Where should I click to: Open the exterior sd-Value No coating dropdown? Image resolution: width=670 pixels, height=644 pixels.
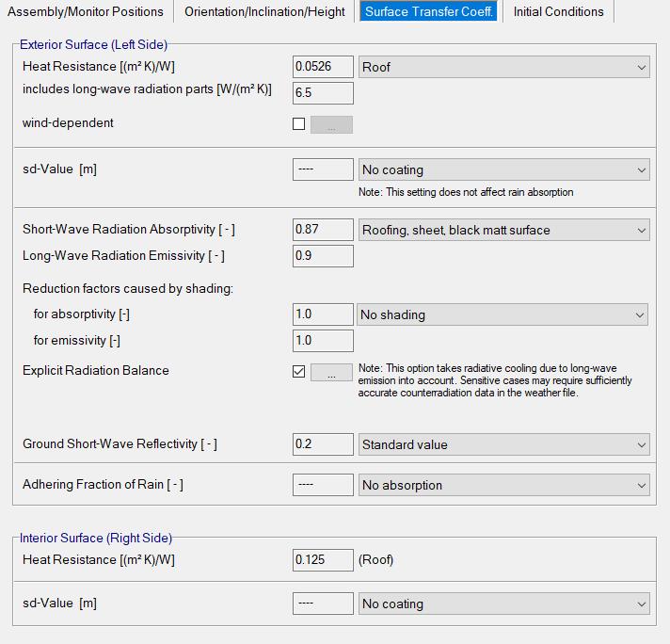coord(503,170)
